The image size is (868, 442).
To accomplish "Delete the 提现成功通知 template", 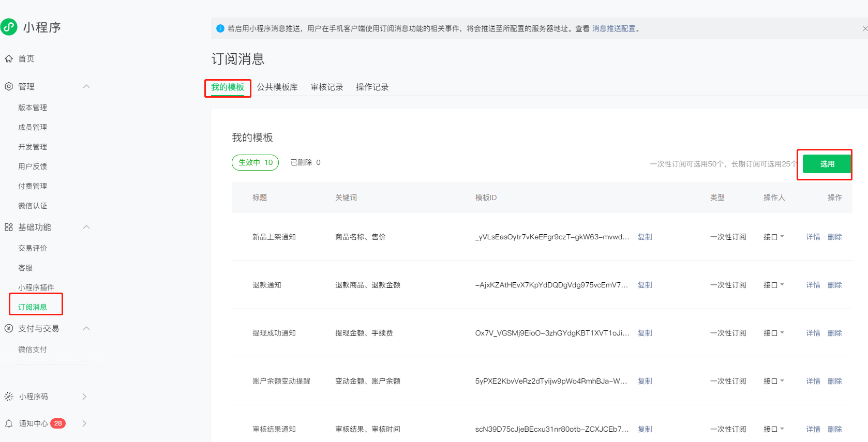I will point(834,333).
